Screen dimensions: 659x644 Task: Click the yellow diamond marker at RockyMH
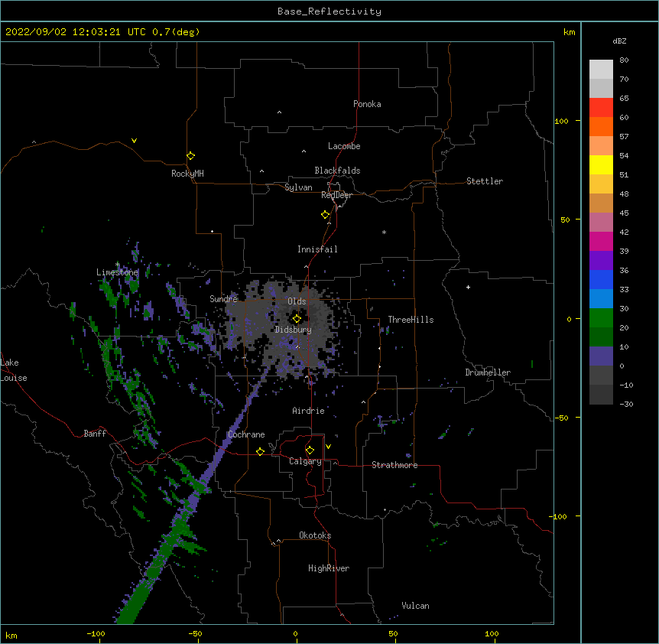(190, 156)
